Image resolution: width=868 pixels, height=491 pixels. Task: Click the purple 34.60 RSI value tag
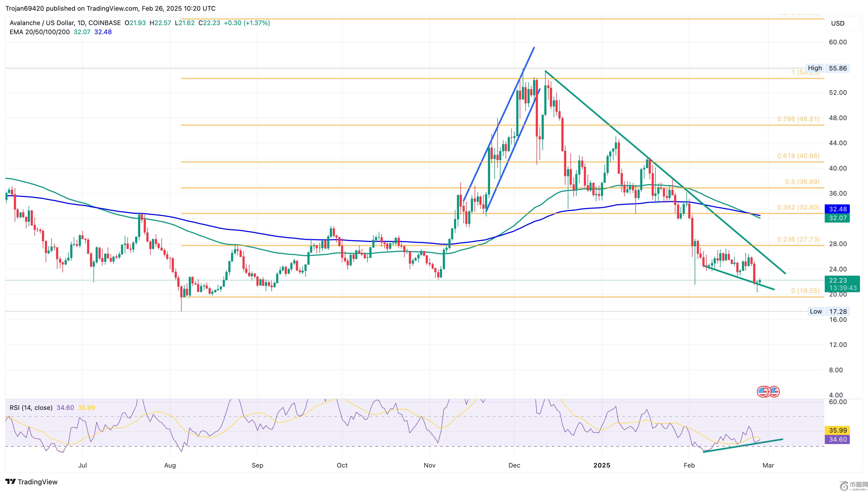point(838,439)
